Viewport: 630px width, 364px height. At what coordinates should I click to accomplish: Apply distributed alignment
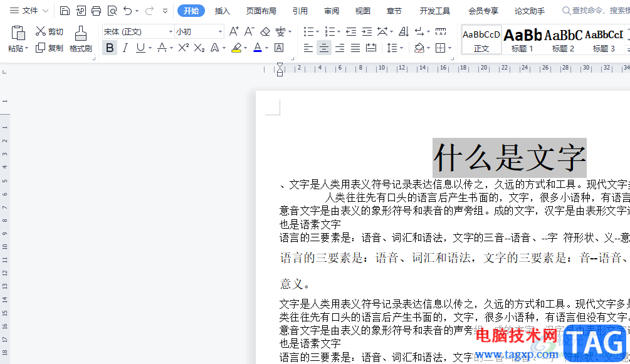coord(371,48)
